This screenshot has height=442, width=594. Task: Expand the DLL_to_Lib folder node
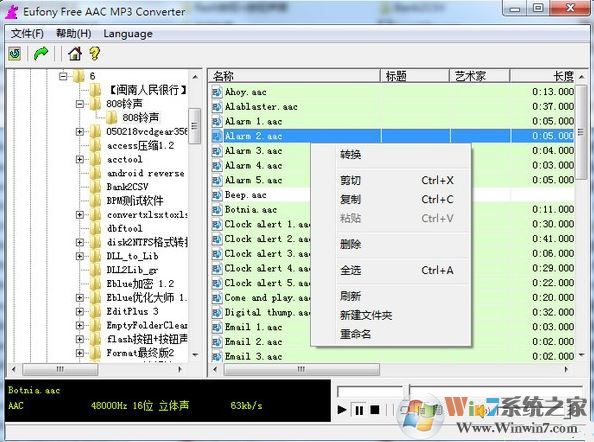(80, 256)
